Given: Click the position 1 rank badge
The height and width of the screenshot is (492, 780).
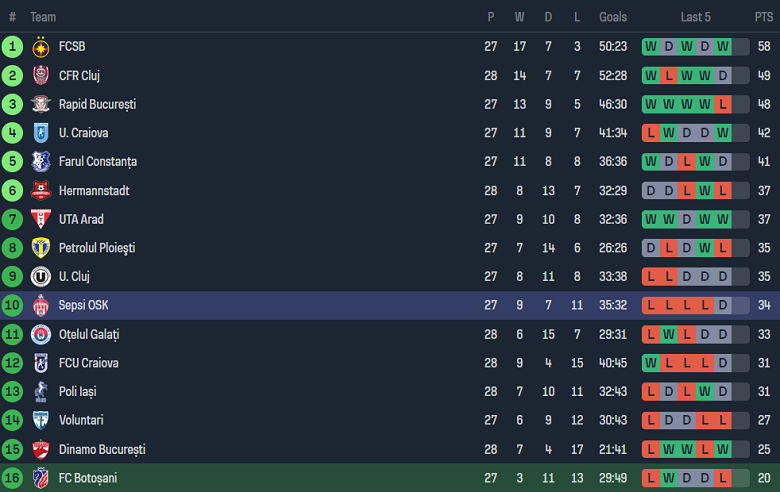Looking at the screenshot, I should pos(12,47).
